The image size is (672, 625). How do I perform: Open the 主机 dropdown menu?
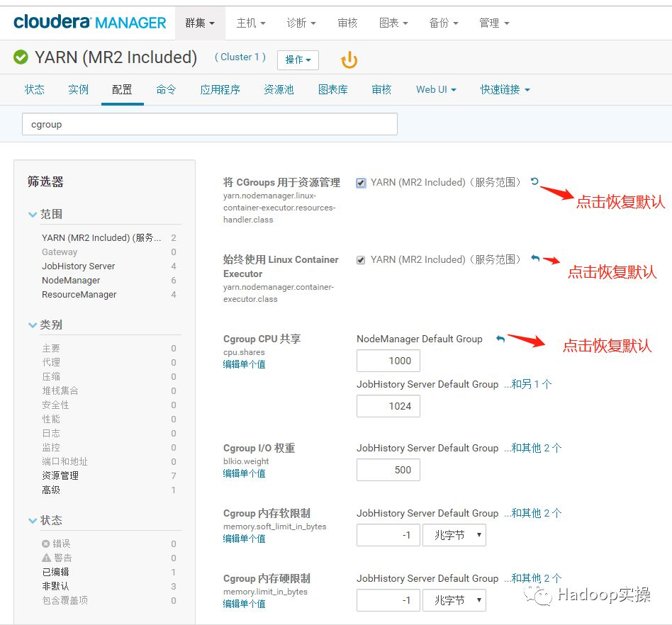(251, 23)
